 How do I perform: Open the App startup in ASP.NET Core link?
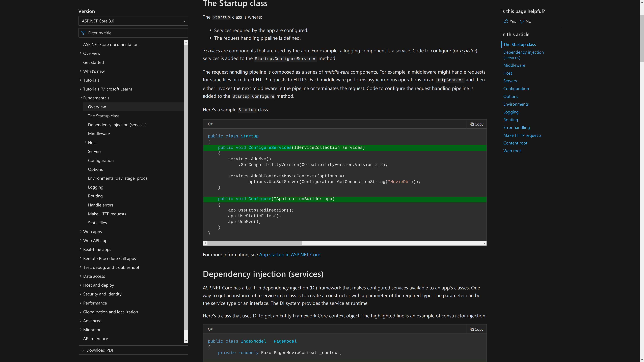[289, 255]
